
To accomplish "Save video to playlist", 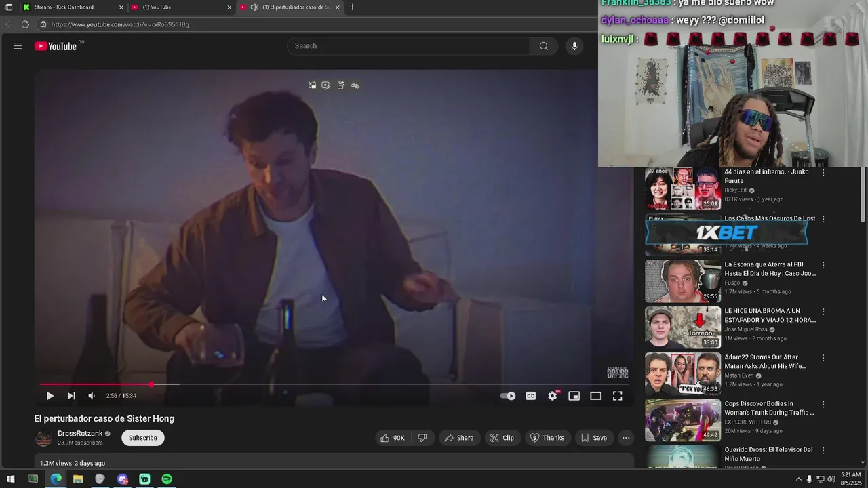I will click(594, 438).
